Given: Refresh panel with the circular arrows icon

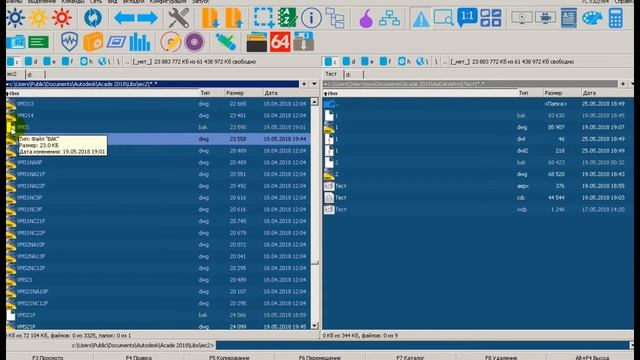Looking at the screenshot, I should pyautogui.click(x=93, y=18).
